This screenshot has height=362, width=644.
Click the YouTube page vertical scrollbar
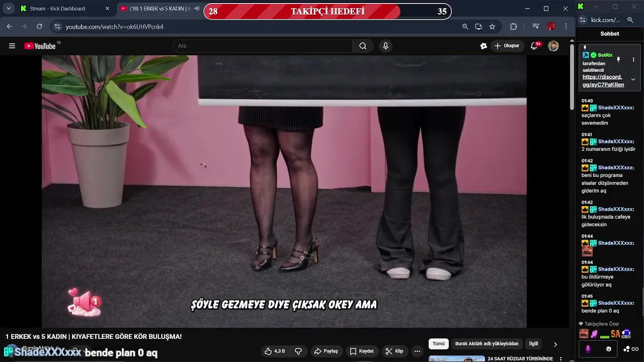pyautogui.click(x=572, y=78)
